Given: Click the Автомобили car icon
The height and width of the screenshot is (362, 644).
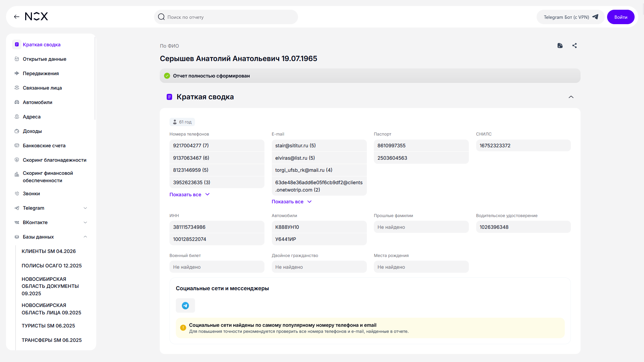Looking at the screenshot, I should tap(17, 102).
